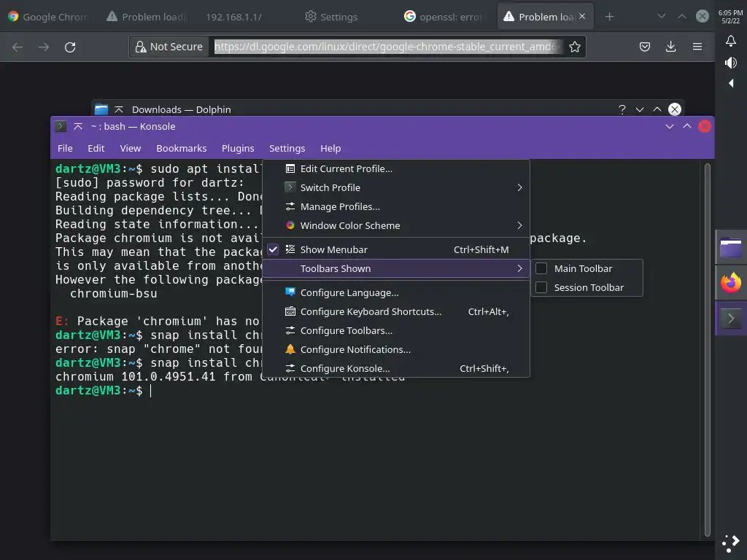Screen dimensions: 747x560
Task: Click the Settings menu in Konsole
Action: pos(287,148)
